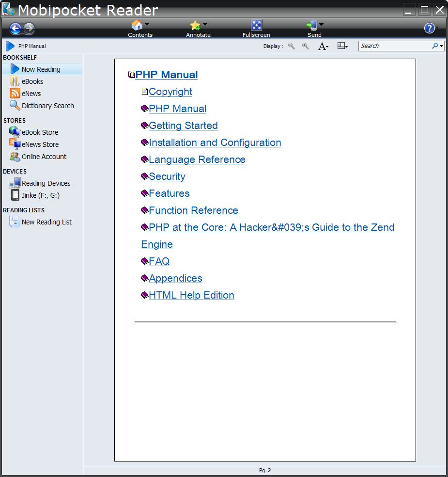Screen dimensions: 448x477
Task: Click the purple book icon beside Security
Action: (145, 176)
